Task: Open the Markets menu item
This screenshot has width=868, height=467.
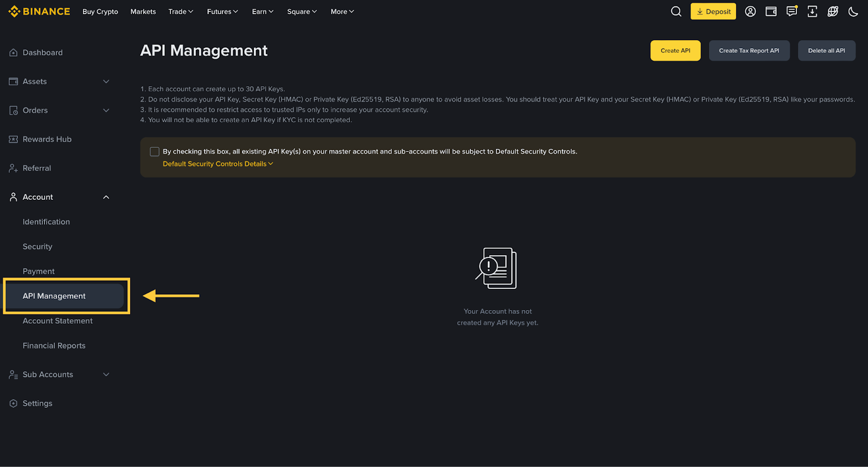Action: pos(143,11)
